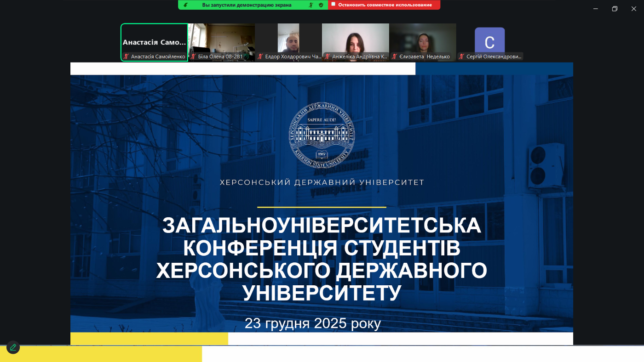Click slide title word 'ЗАГАЛЬНОУНІВЕРСИТЕТСЬКА'
This screenshot has height=362, width=644.
tap(322, 226)
